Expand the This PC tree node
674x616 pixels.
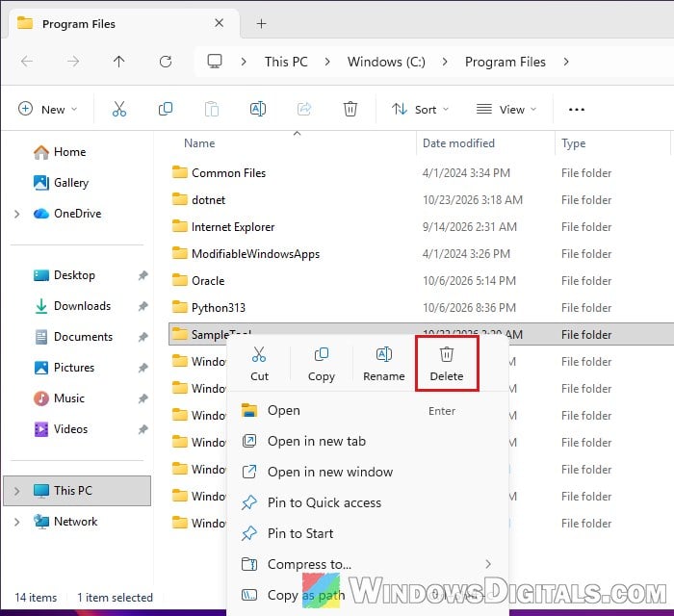coord(16,491)
